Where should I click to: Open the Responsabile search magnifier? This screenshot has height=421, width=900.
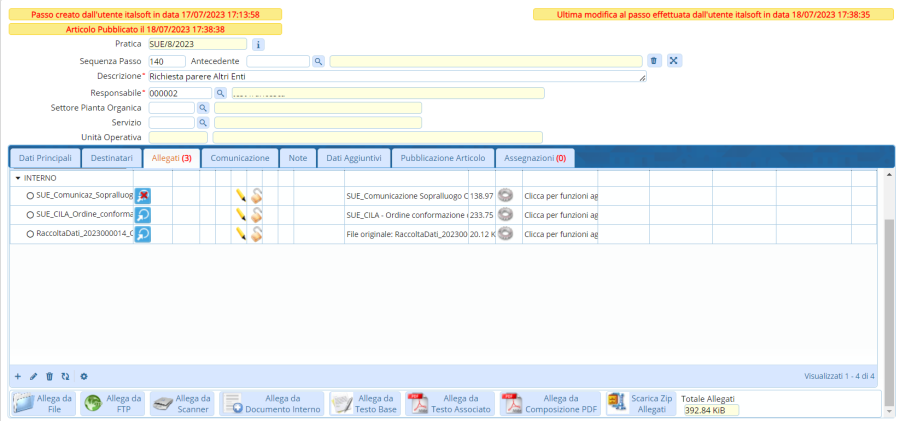pos(220,93)
